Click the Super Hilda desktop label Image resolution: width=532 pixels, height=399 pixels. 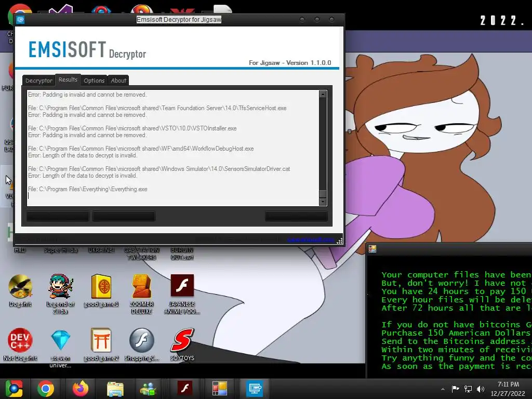click(60, 250)
